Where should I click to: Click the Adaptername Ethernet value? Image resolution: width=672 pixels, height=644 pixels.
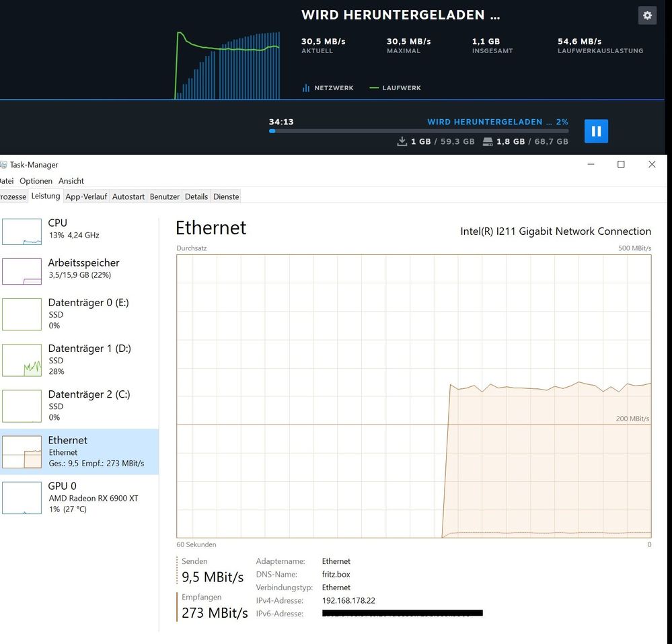[x=336, y=561]
